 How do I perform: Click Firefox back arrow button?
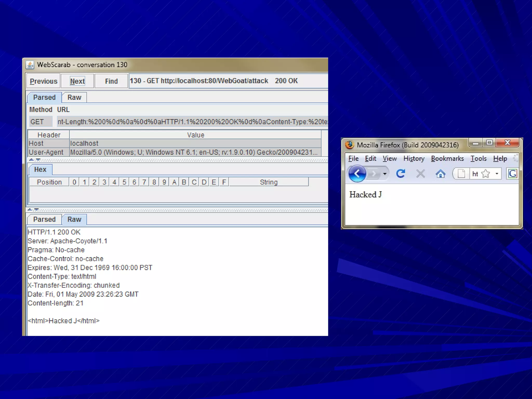pyautogui.click(x=357, y=174)
